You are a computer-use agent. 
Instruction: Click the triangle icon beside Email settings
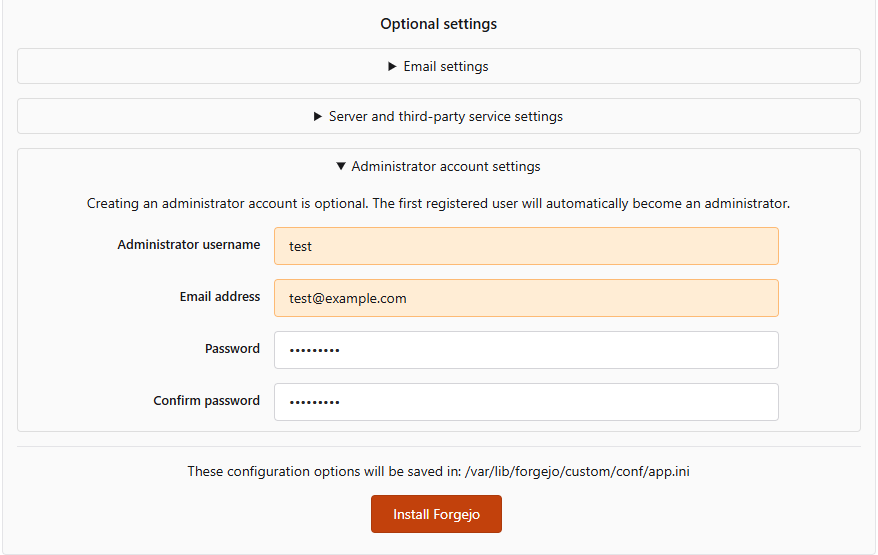coord(393,67)
